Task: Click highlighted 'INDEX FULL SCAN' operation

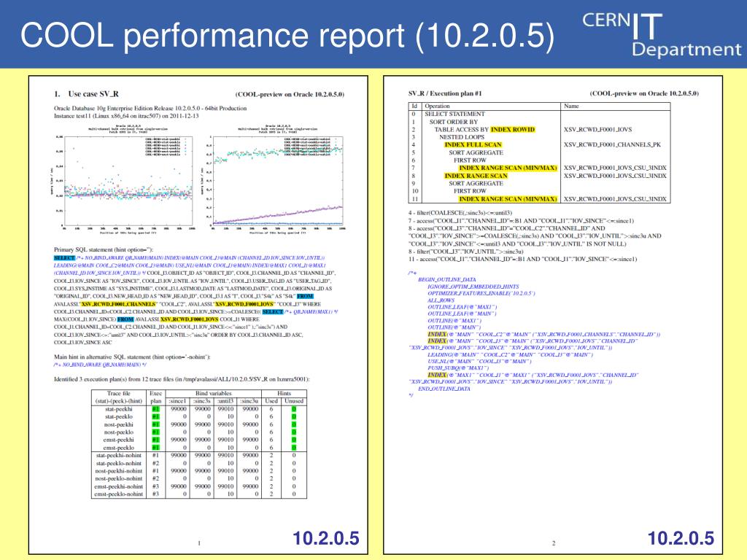Action: tap(473, 145)
